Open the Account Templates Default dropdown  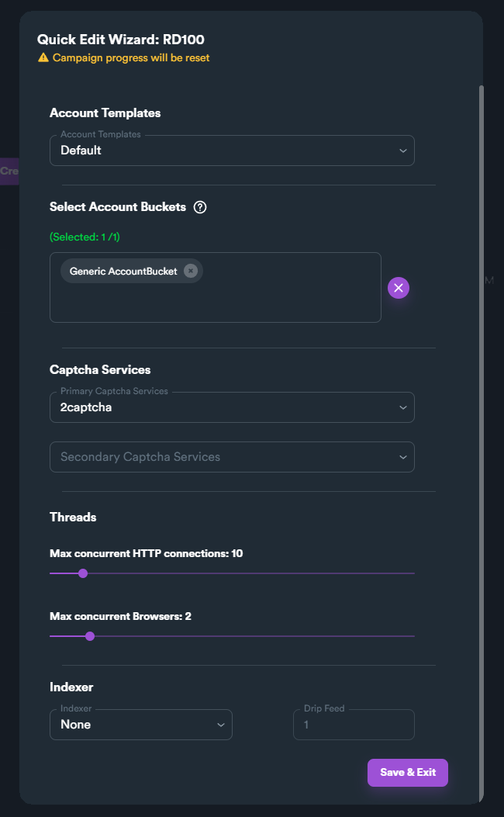coord(232,151)
